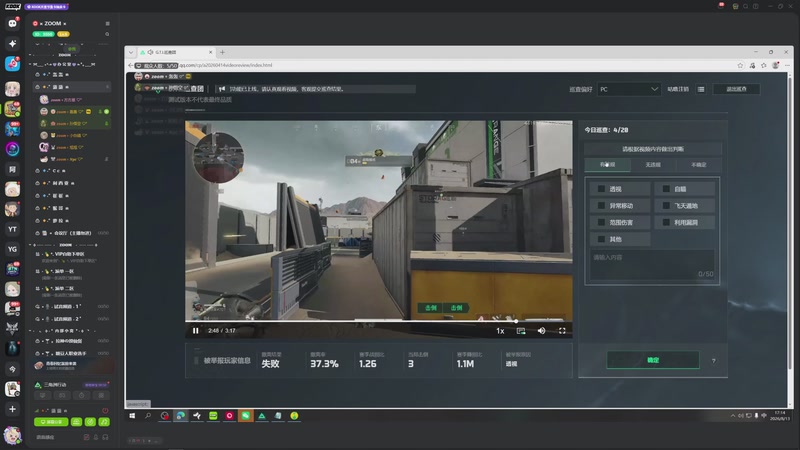Open Windows Start menu
The width and height of the screenshot is (800, 450).
click(x=132, y=416)
